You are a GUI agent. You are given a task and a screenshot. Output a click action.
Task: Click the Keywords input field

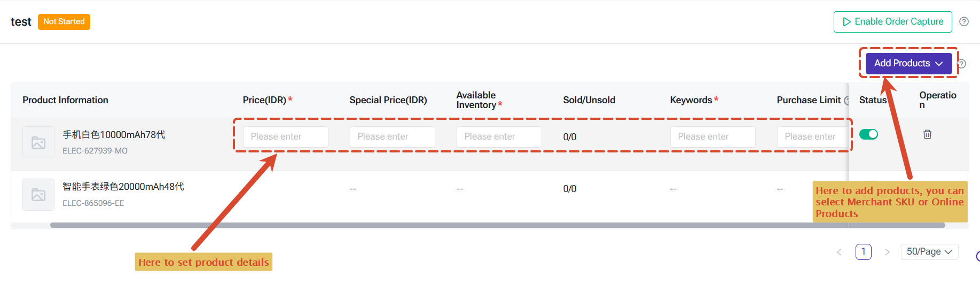713,137
